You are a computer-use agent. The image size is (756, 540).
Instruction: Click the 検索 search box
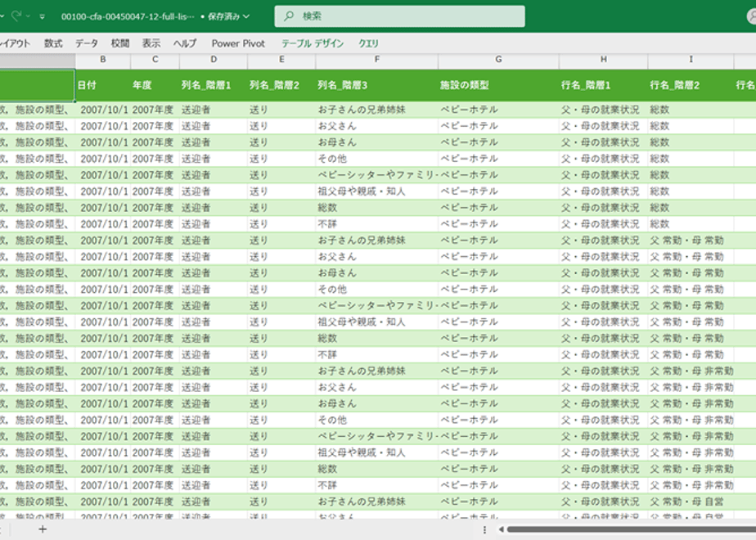click(399, 16)
